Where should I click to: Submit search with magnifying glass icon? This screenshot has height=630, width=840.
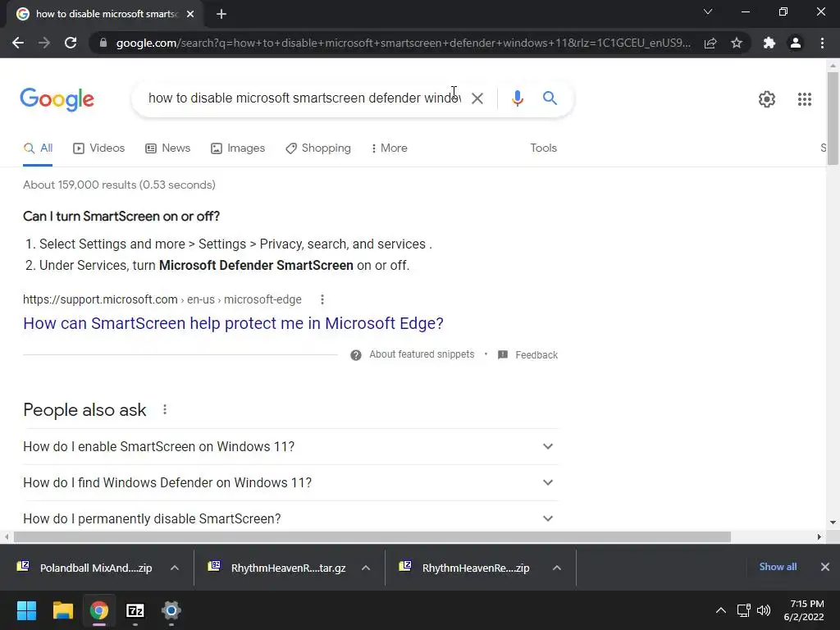tap(550, 98)
